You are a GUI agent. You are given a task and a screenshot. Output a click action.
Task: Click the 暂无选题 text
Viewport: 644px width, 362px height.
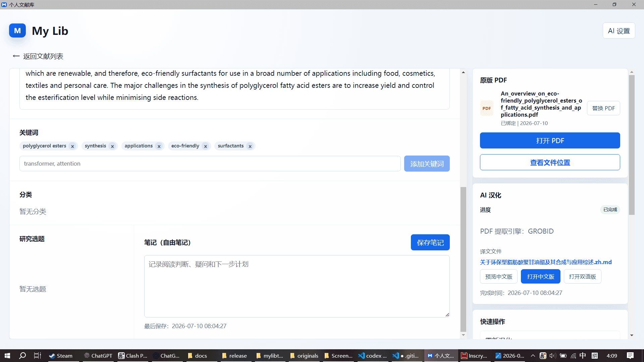point(33,289)
